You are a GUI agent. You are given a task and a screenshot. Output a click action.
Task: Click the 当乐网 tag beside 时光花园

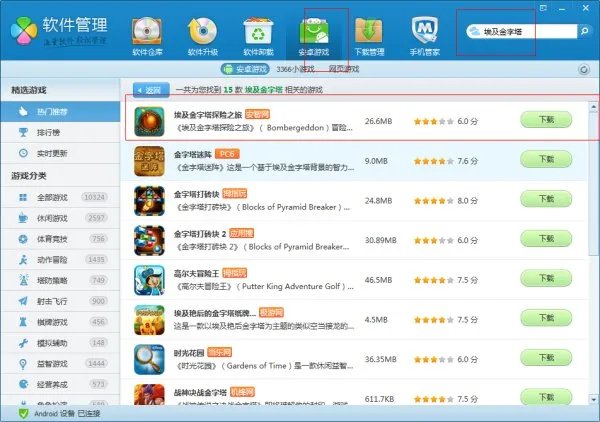(220, 352)
